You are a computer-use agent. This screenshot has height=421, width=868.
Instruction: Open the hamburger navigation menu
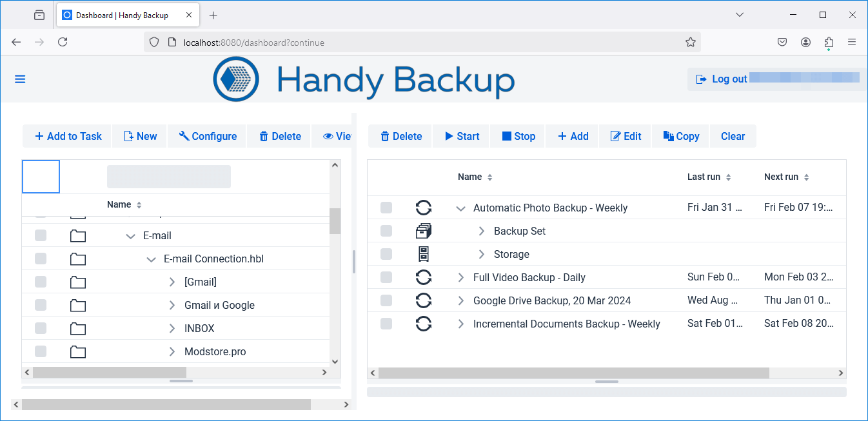coord(20,79)
